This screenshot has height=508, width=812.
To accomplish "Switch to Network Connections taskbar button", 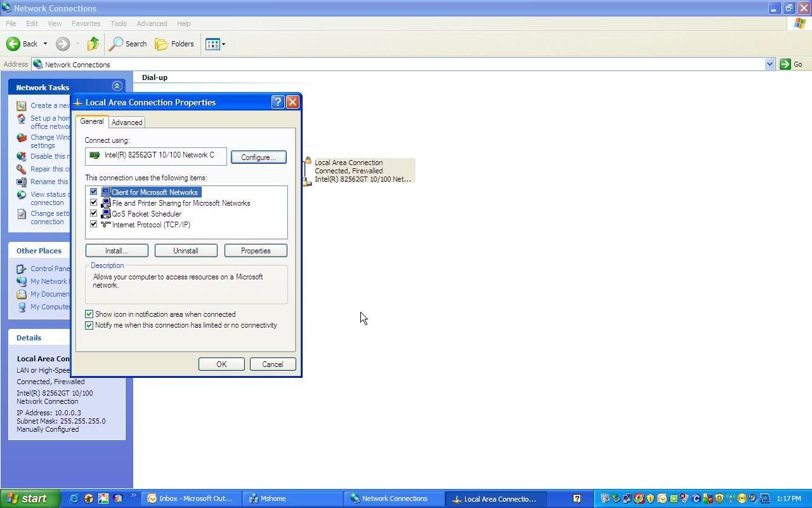I will coord(394,498).
